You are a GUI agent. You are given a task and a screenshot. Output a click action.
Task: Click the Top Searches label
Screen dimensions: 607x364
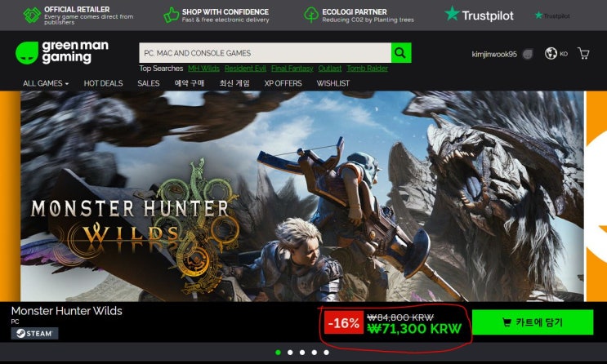pyautogui.click(x=161, y=69)
